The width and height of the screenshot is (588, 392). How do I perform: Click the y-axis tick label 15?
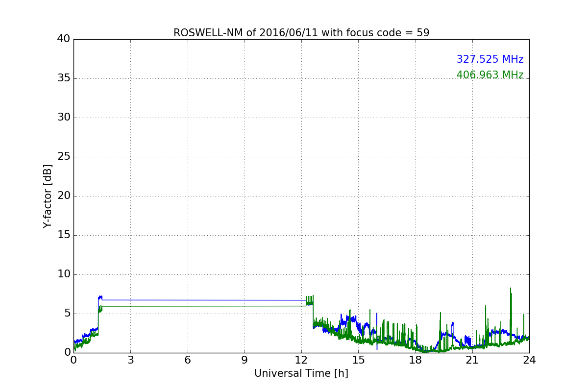(64, 235)
